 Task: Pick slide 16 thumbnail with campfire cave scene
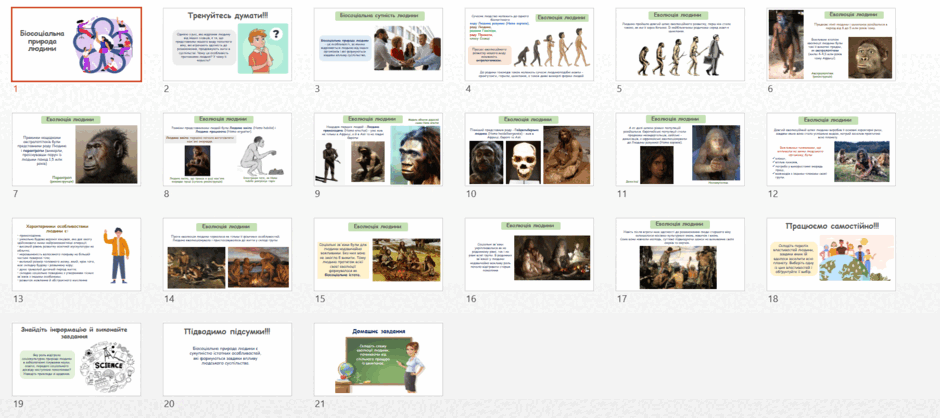click(529, 254)
